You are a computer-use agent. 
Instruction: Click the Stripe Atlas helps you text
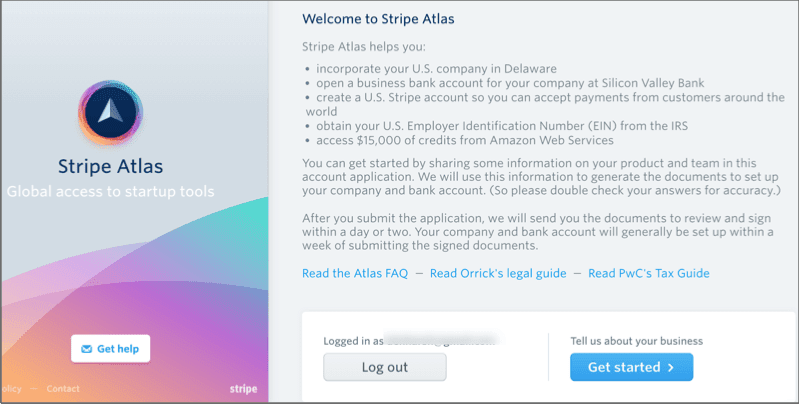364,47
